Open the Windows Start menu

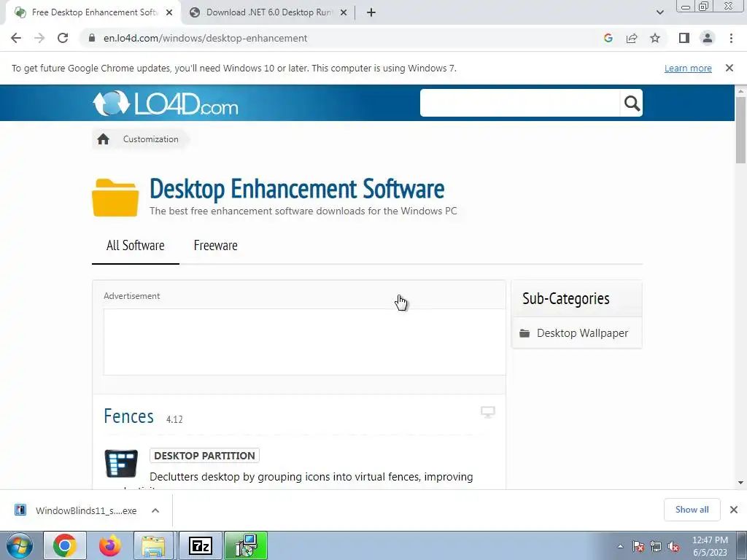(19, 545)
